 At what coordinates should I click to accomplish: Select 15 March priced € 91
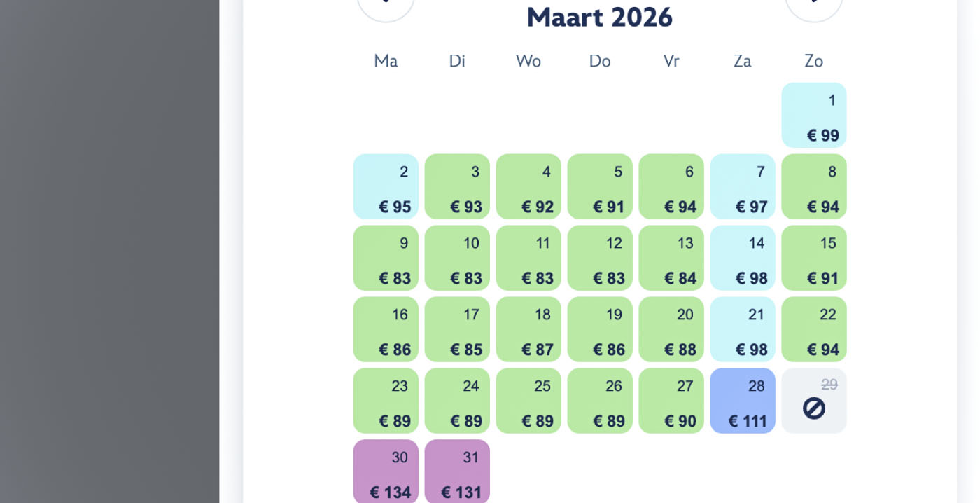813,259
